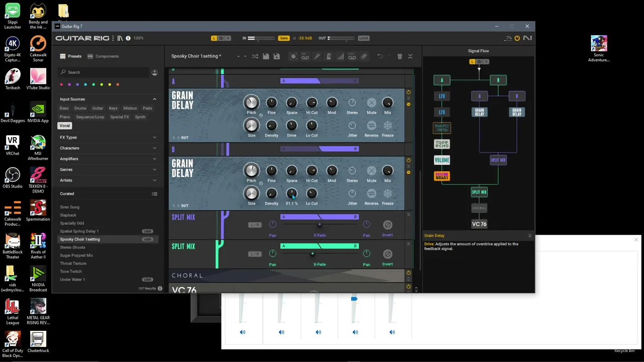Click the Save As preset icon
Image resolution: width=644 pixels, height=362 pixels.
tap(276, 56)
